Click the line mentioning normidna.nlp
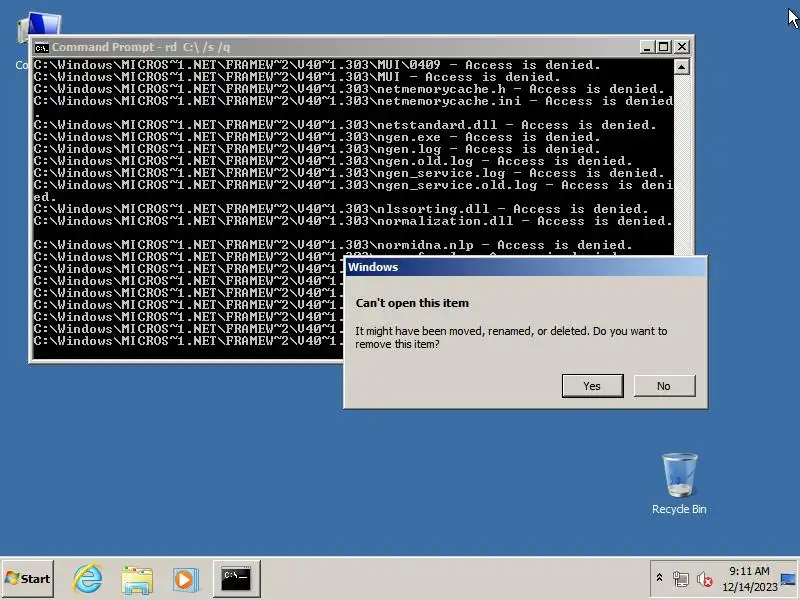The image size is (800, 600). 333,245
